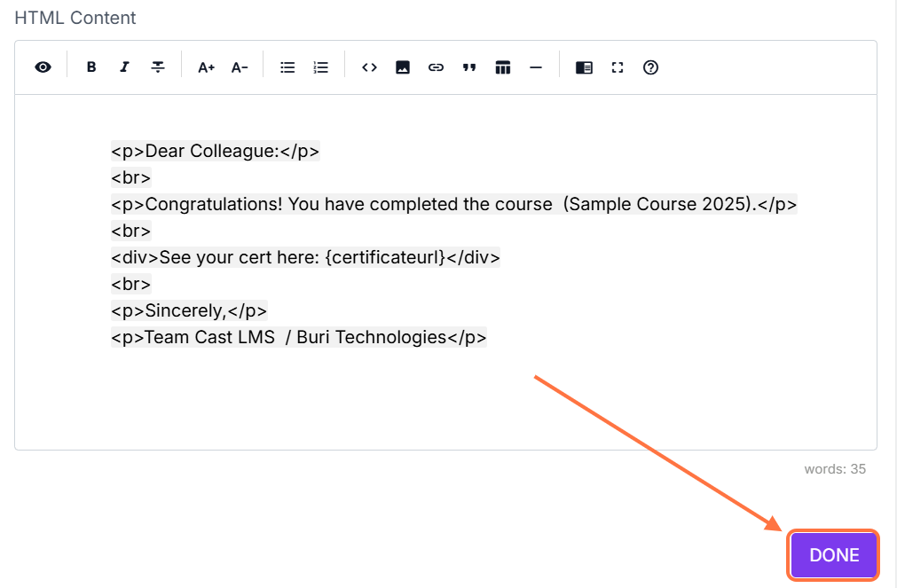Screen dimensions: 897x588
Task: Insert a hyperlink
Action: click(x=436, y=67)
